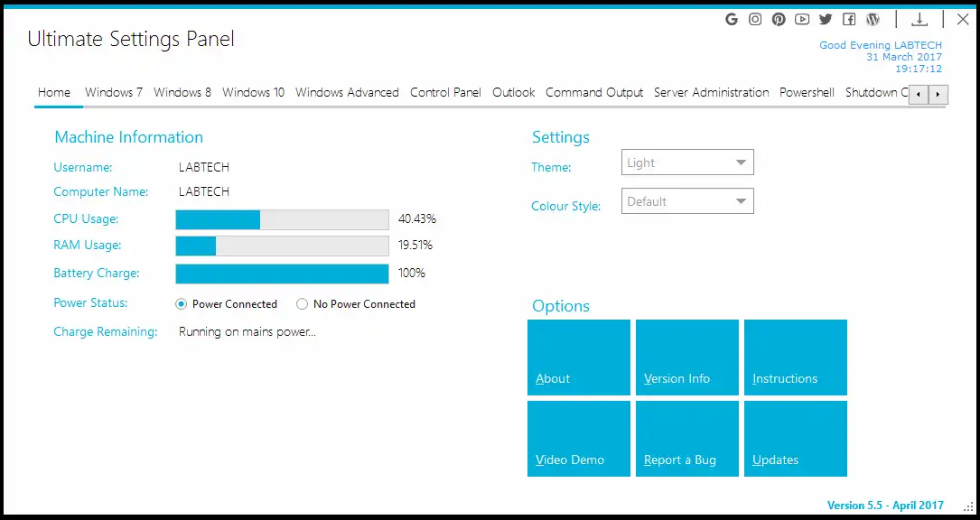Click the YouTube icon
Image resolution: width=980 pixels, height=520 pixels.
(802, 19)
